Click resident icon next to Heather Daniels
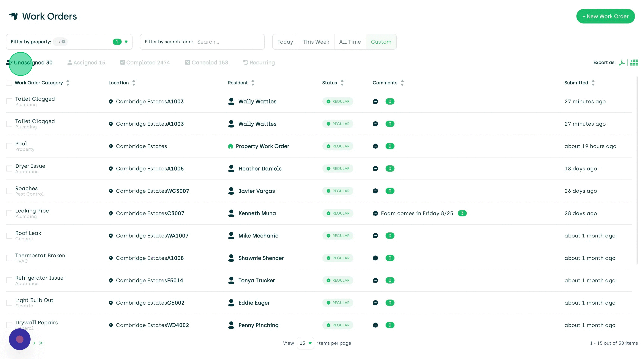 coord(231,169)
